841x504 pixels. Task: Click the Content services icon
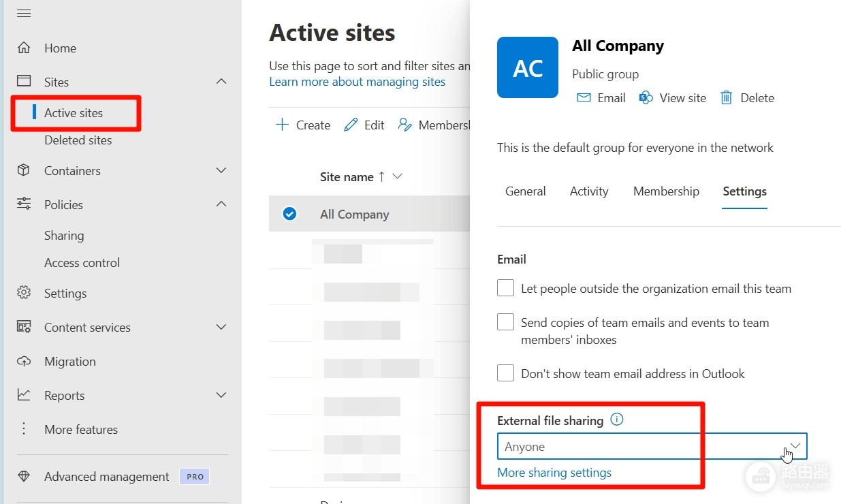coord(24,327)
